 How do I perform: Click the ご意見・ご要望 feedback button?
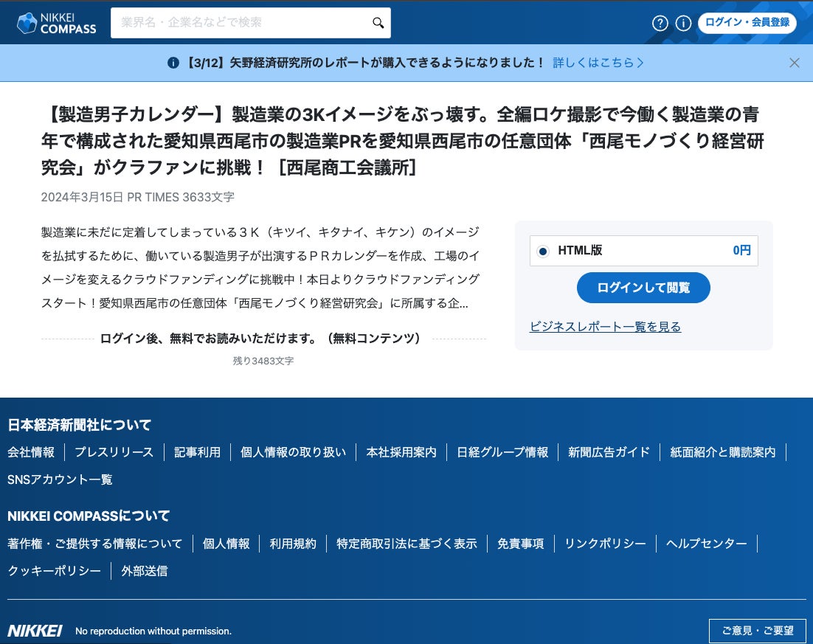758,631
